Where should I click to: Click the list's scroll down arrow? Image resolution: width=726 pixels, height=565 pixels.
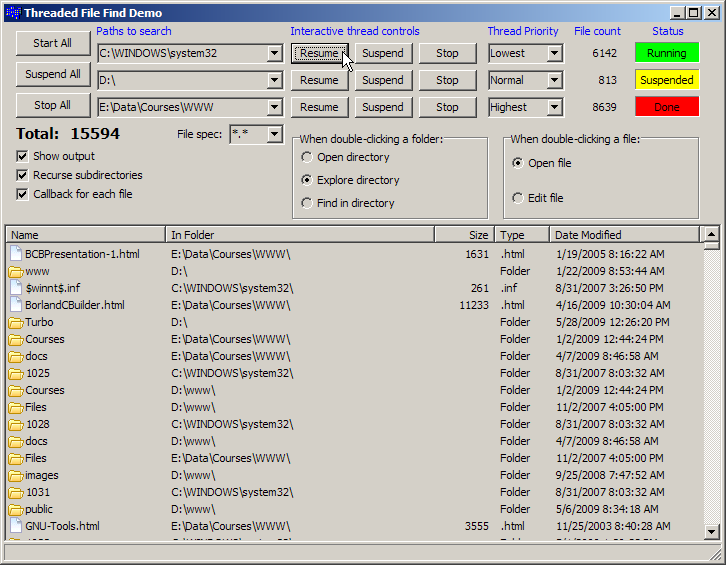[x=711, y=532]
